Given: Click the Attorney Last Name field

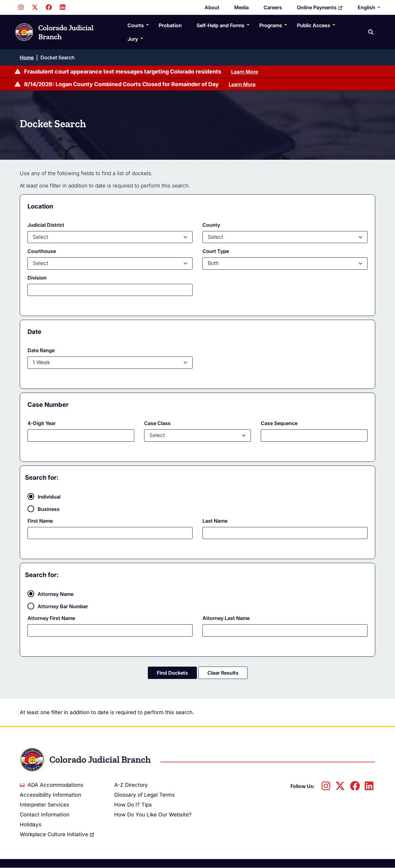Looking at the screenshot, I should click(x=285, y=631).
